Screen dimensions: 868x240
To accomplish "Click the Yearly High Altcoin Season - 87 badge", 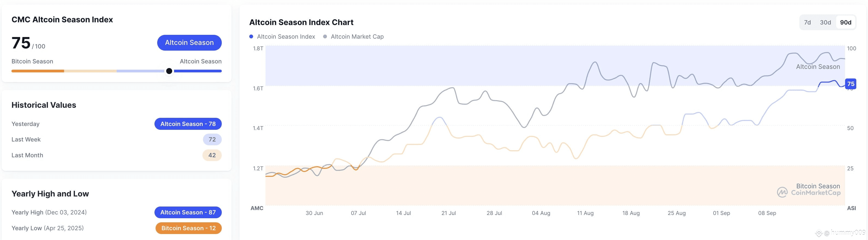I will pyautogui.click(x=188, y=213).
